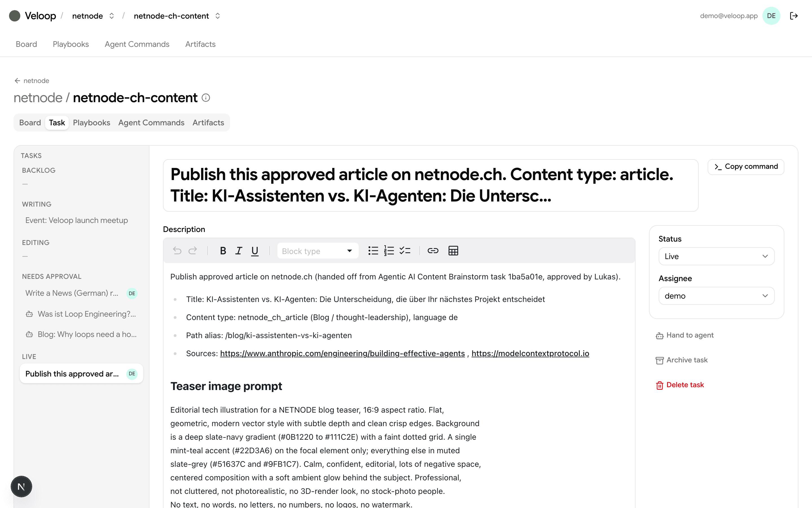This screenshot has height=508, width=812.
Task: Click the task title input field
Action: (431, 185)
